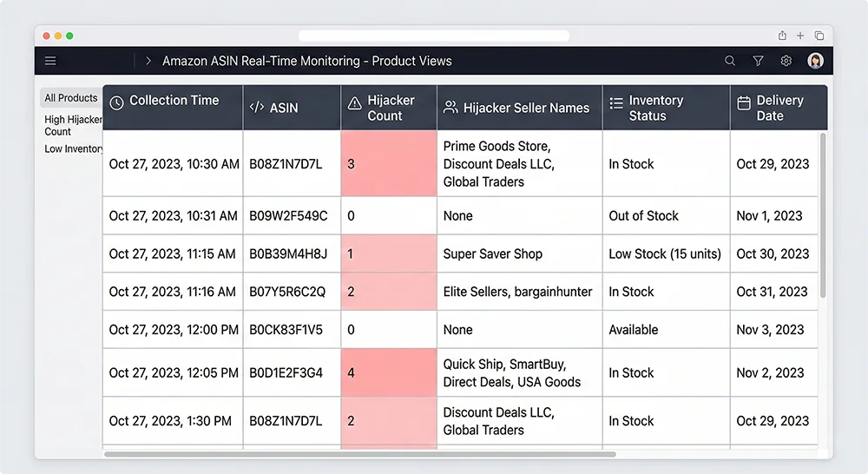868x474 pixels.
Task: Select ASIN B0B39M4H8J cell
Action: pyautogui.click(x=292, y=253)
